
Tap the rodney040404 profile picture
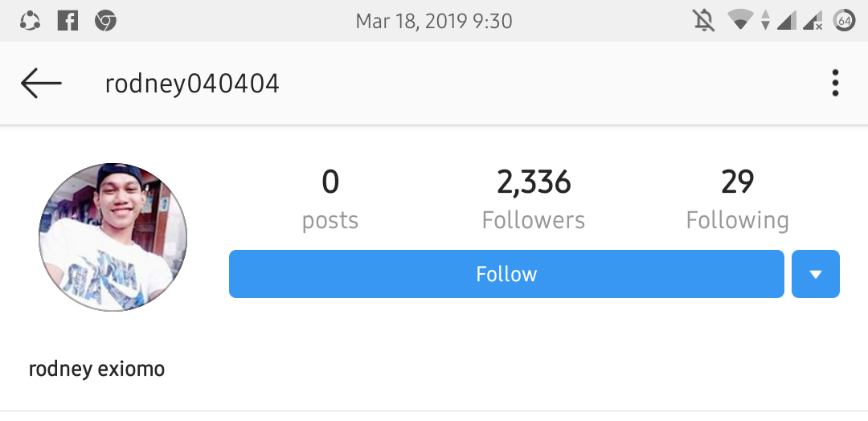113,237
